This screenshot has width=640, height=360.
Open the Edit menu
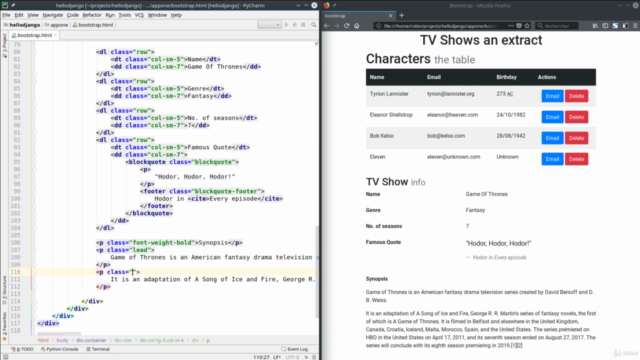[x=19, y=15]
